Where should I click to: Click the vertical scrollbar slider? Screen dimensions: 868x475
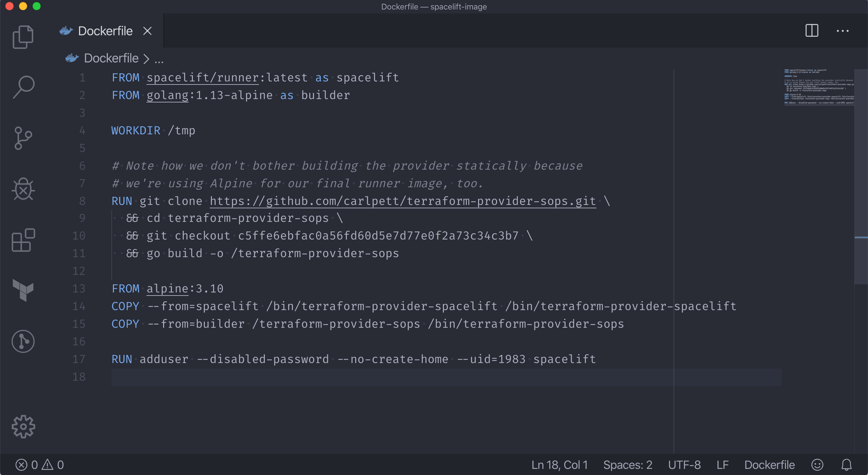click(861, 176)
